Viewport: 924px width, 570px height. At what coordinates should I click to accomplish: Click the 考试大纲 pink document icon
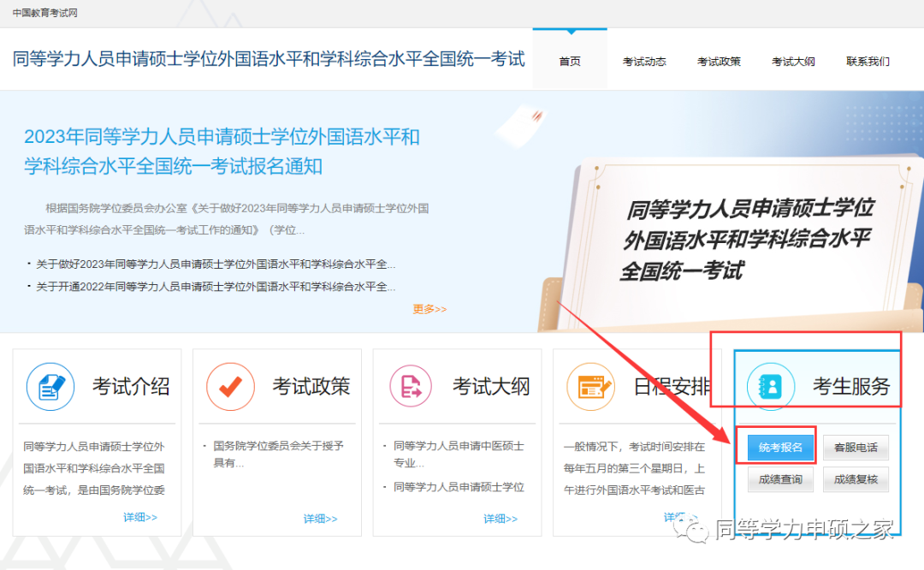pyautogui.click(x=411, y=387)
